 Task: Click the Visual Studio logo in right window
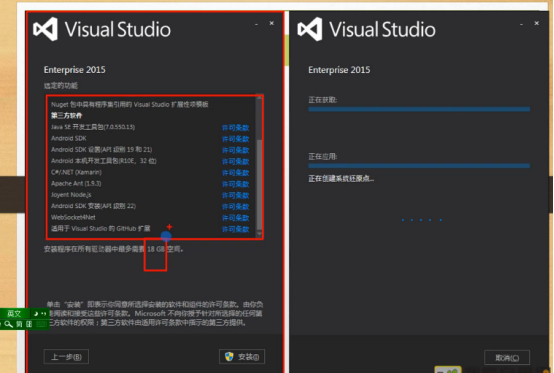[310, 29]
